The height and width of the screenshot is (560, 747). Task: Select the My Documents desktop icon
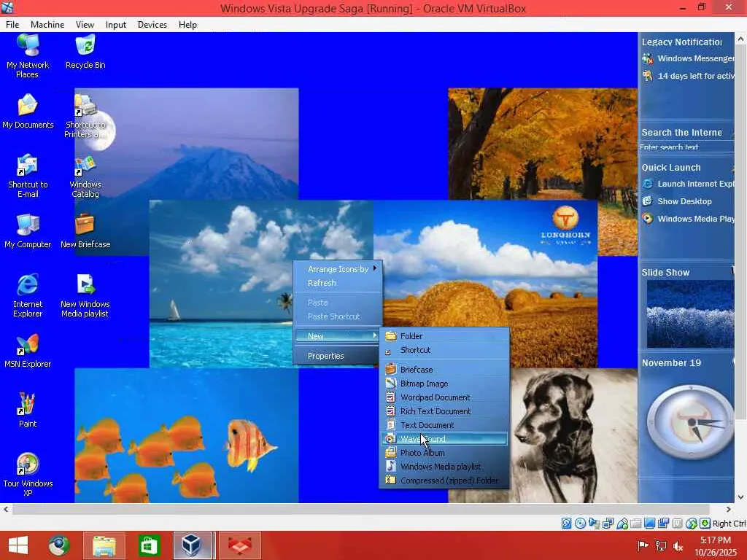tap(28, 112)
